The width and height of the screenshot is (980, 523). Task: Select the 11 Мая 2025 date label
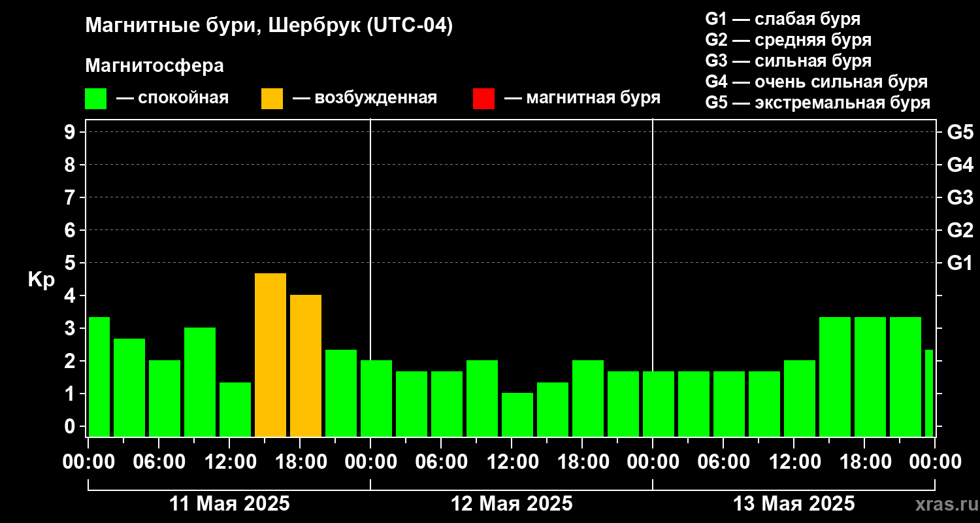pos(229,504)
